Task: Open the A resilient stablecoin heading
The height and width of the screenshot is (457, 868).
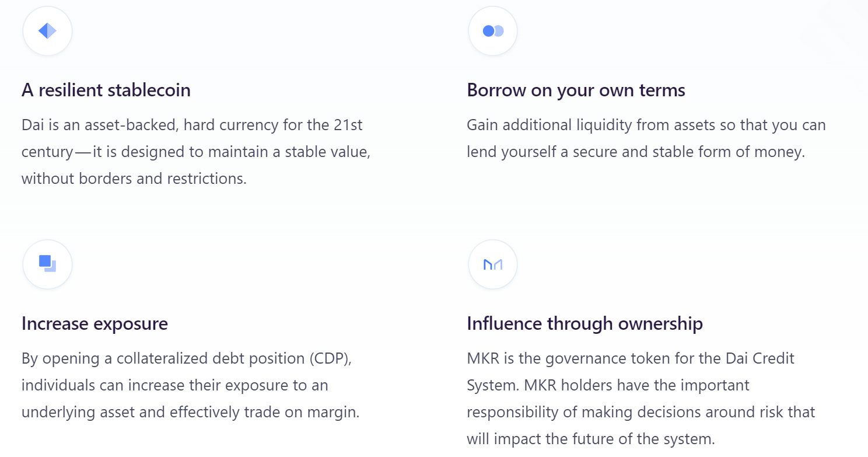Action: (x=106, y=90)
